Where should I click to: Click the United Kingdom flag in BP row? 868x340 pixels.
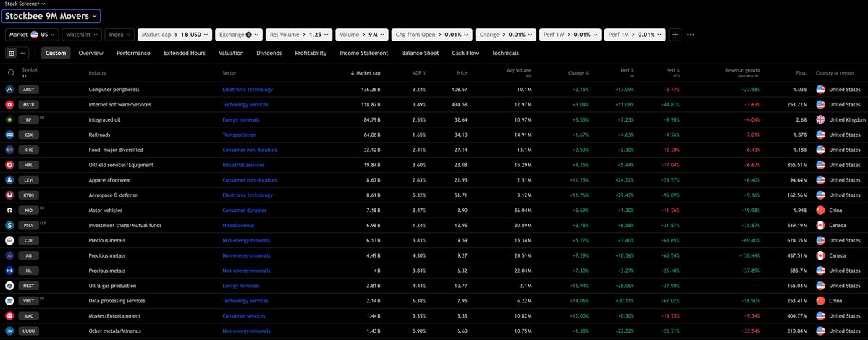pos(820,119)
